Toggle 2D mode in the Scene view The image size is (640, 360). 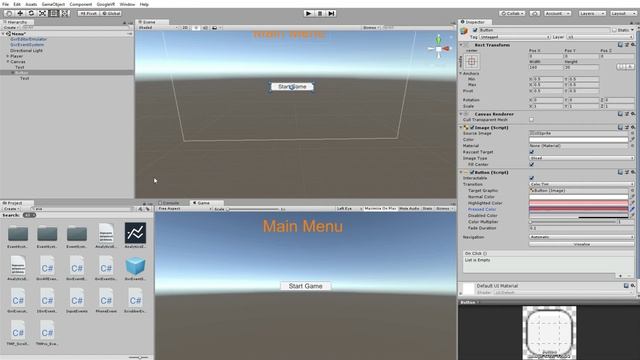click(x=185, y=28)
